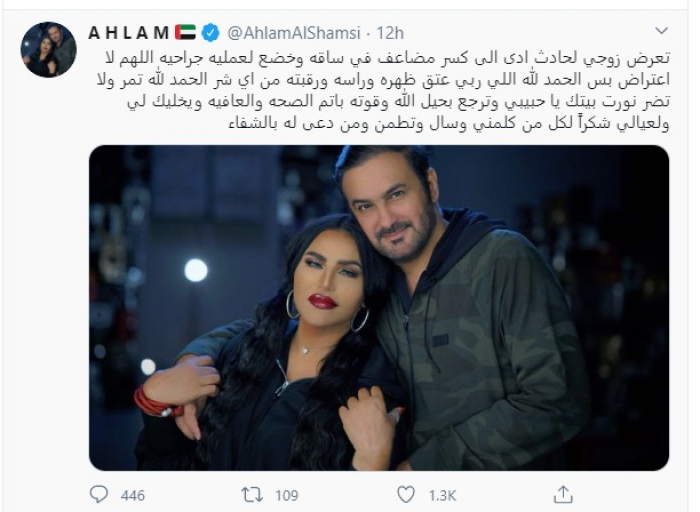Screen dimensions: 700x512
Task: Retweet this post using the arrows icon
Action: pos(253,495)
